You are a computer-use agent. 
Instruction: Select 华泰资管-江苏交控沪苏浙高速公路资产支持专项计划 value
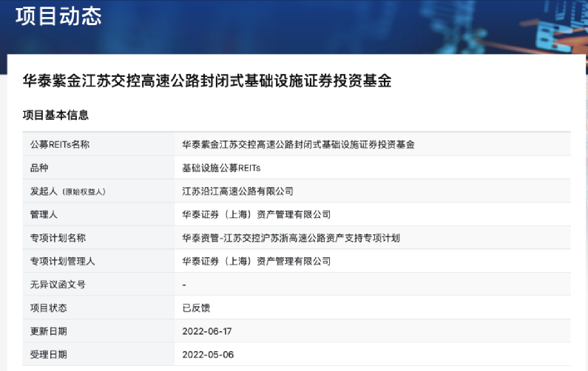pyautogui.click(x=291, y=238)
